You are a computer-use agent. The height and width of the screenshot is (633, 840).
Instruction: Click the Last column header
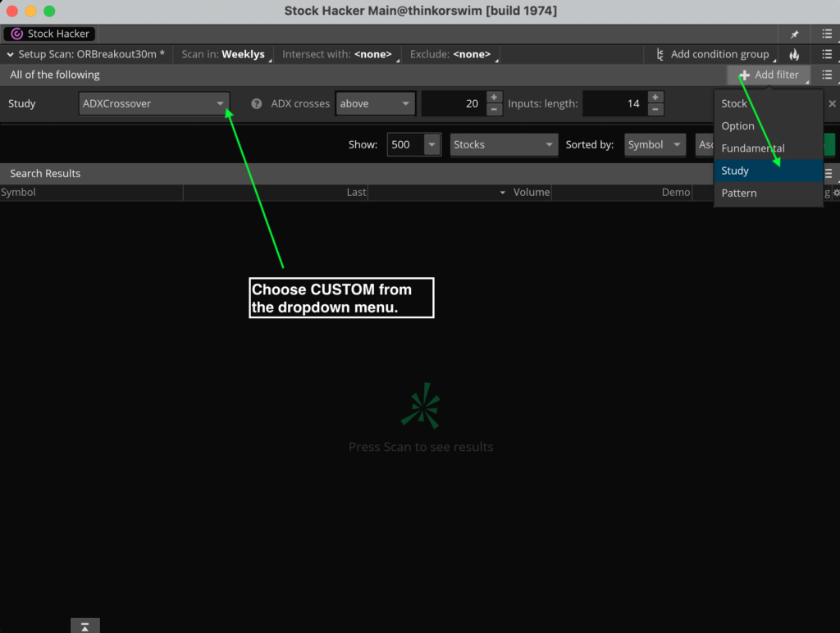pos(276,192)
